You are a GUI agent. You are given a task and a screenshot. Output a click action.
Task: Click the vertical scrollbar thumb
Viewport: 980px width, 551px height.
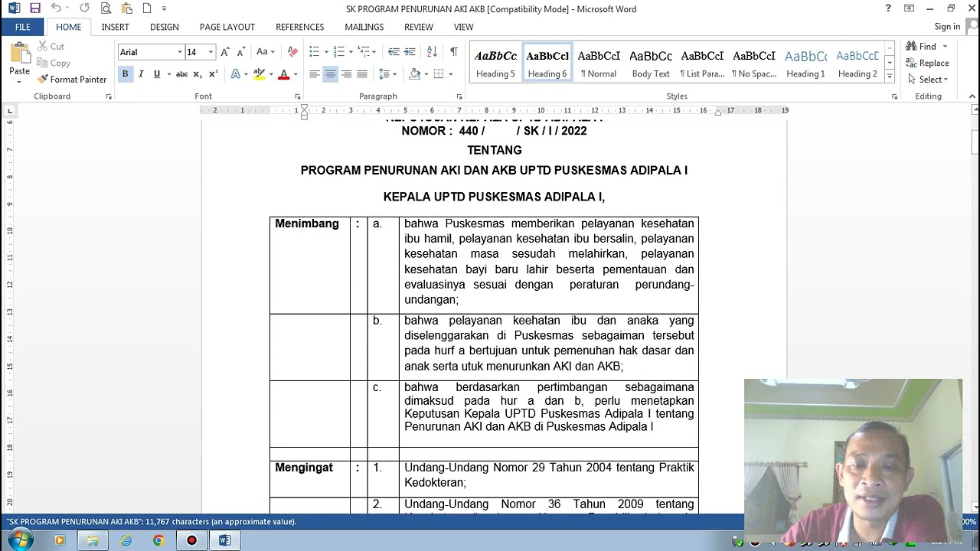coord(975,142)
